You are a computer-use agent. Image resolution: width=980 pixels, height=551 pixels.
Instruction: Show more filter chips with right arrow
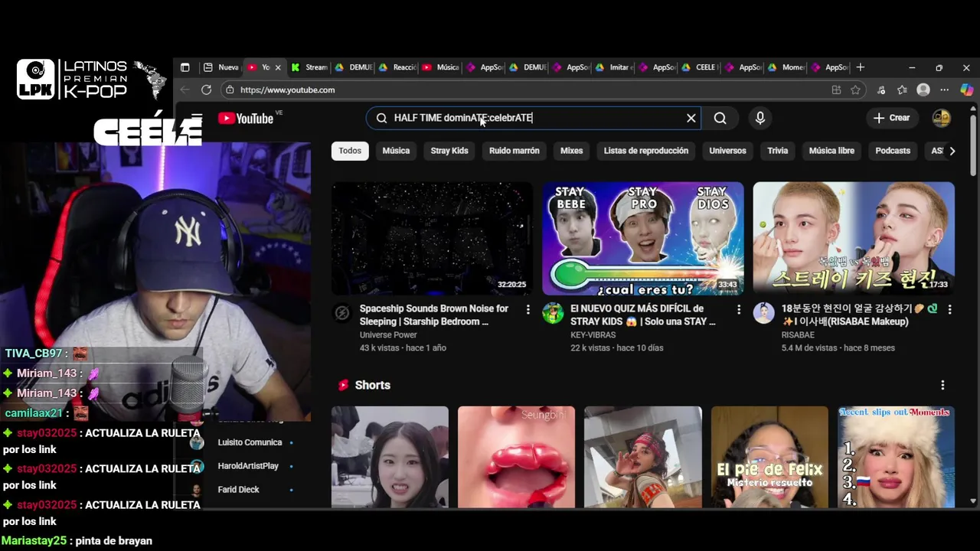click(x=952, y=151)
